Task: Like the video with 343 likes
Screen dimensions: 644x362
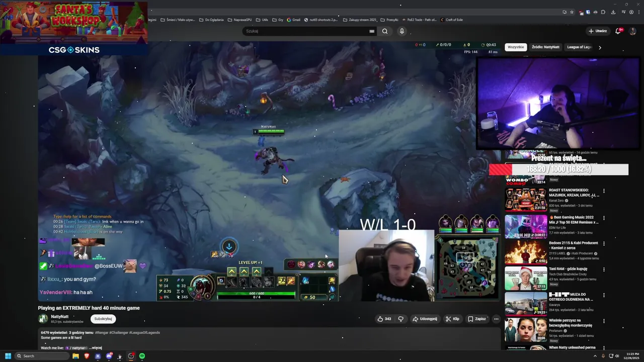Action: (x=384, y=319)
